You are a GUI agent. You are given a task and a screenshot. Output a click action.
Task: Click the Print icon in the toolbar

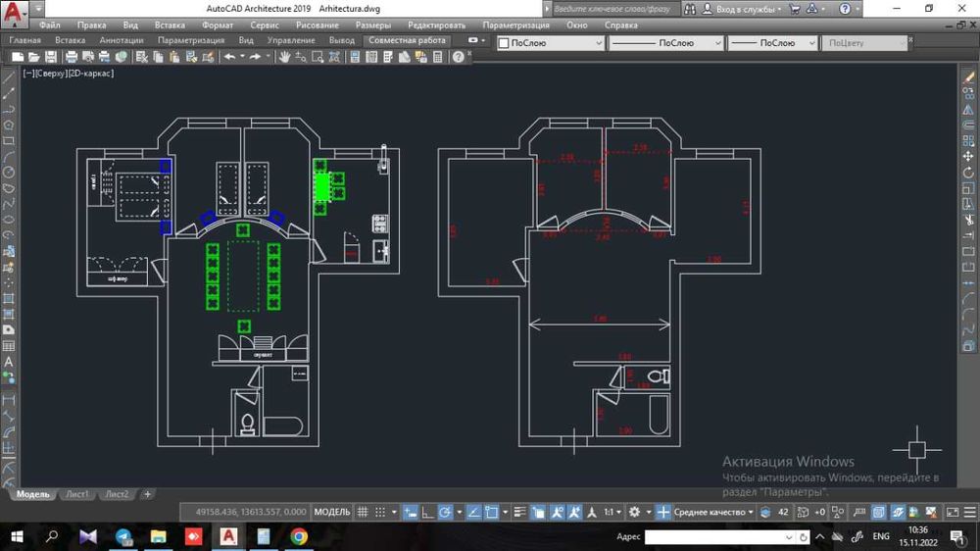pyautogui.click(x=72, y=57)
